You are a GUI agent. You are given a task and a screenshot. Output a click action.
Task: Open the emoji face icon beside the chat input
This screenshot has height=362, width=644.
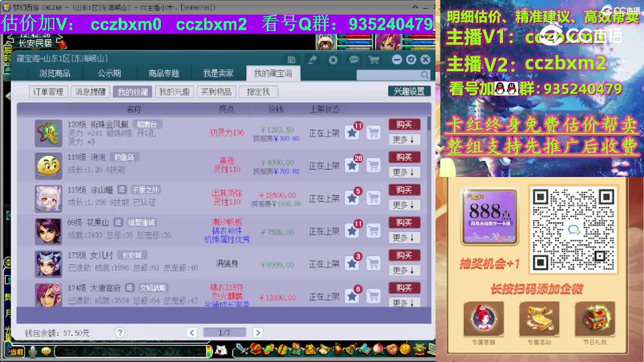tap(45, 351)
